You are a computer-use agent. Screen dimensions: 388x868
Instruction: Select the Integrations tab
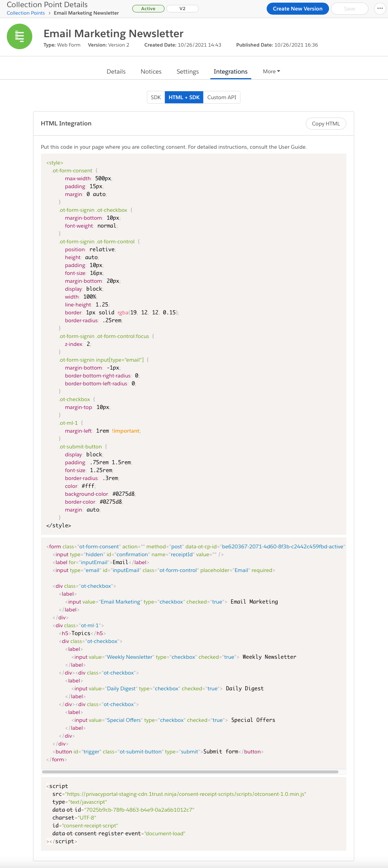(231, 71)
